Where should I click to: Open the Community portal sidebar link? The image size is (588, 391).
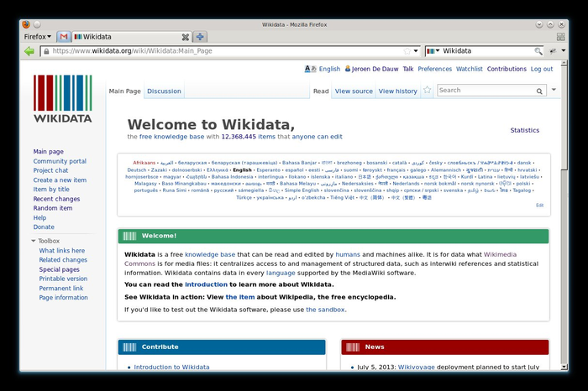click(60, 161)
